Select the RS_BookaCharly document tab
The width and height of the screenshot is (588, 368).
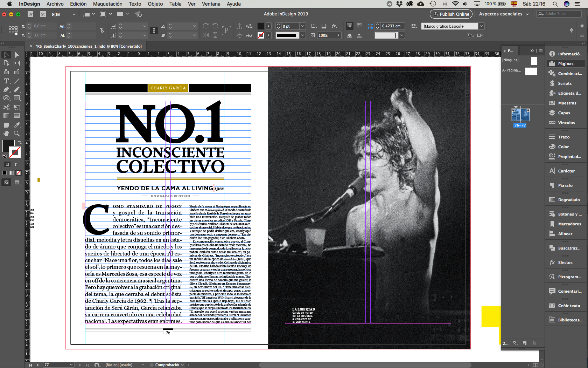click(x=89, y=46)
